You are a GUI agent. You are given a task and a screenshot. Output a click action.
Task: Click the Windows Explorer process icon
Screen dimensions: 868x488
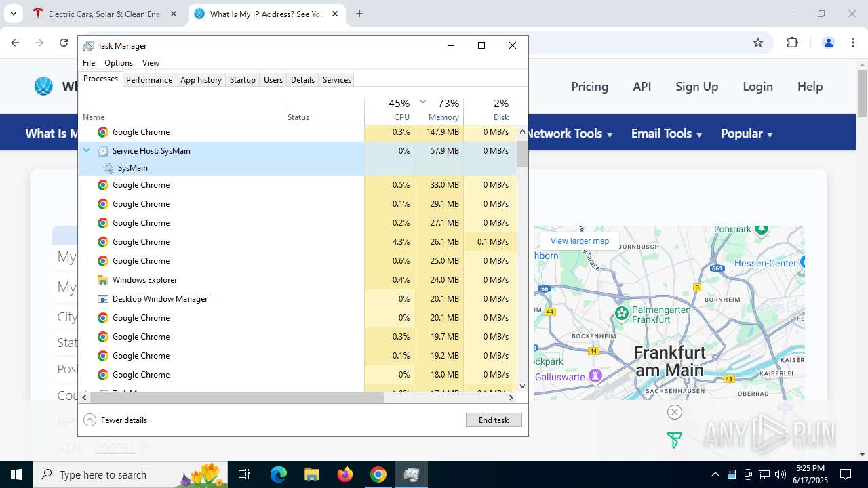pyautogui.click(x=103, y=280)
